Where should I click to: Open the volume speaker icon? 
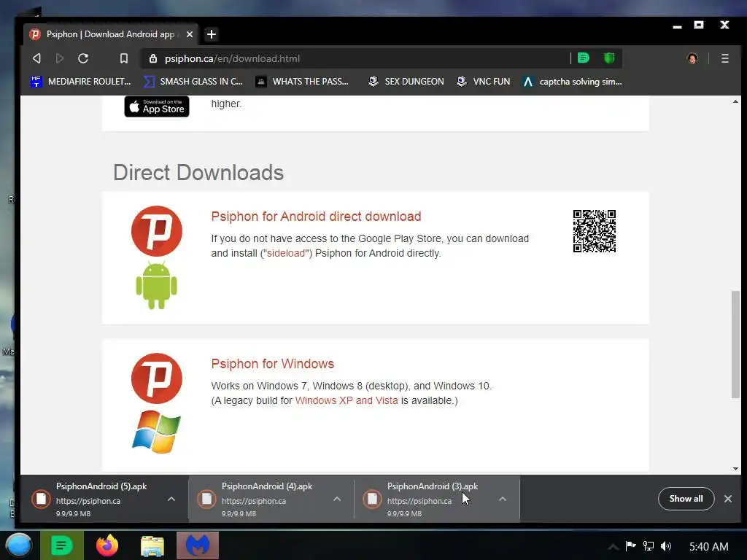click(666, 546)
